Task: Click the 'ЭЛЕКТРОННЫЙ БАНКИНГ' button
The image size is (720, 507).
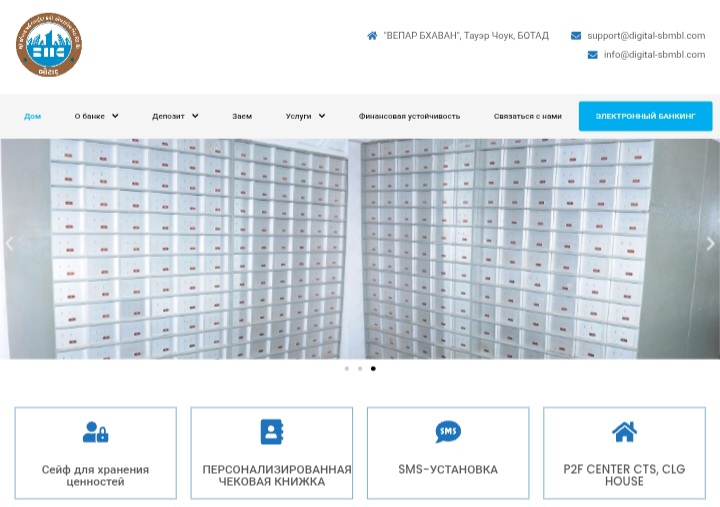Action: 646,116
